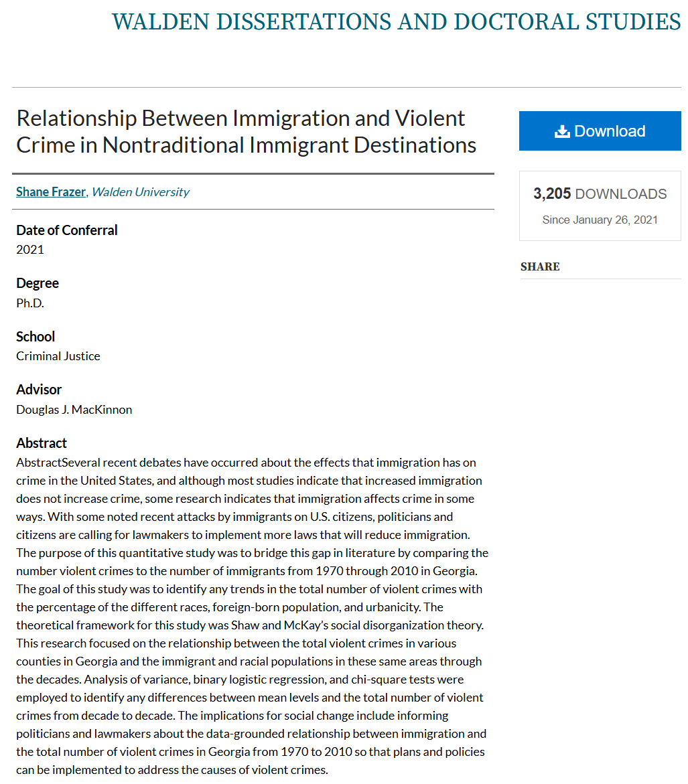Select the Date of Conferral heading

(67, 230)
